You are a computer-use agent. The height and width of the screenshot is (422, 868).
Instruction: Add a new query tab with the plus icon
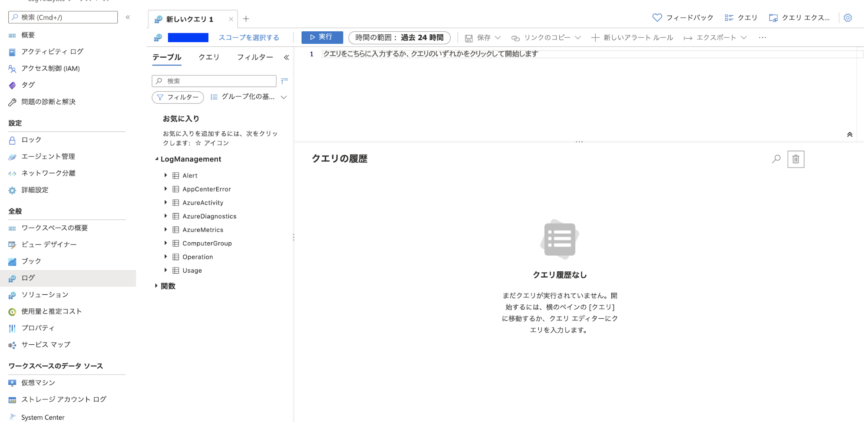[246, 19]
